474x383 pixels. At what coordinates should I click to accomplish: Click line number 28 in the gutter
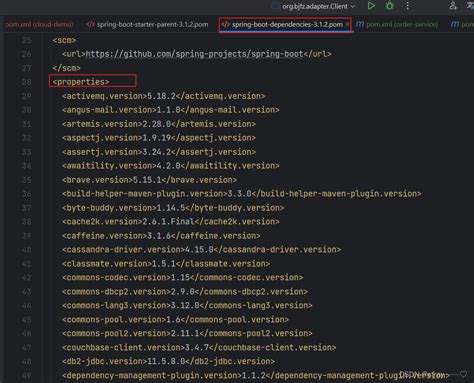27,82
